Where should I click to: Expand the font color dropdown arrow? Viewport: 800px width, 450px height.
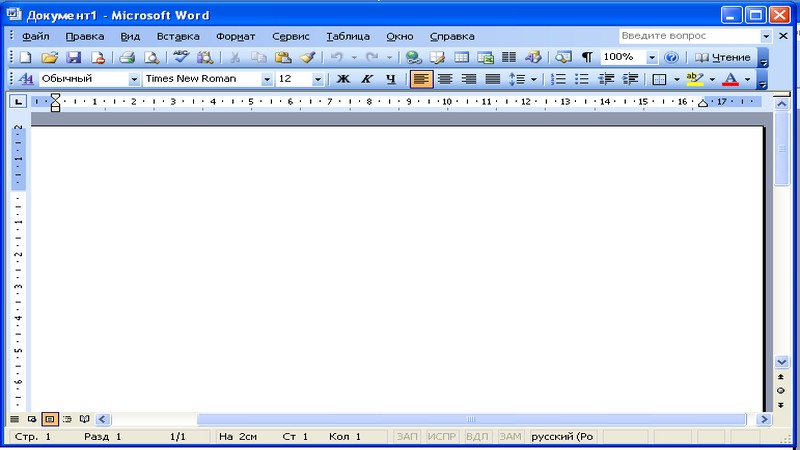747,79
